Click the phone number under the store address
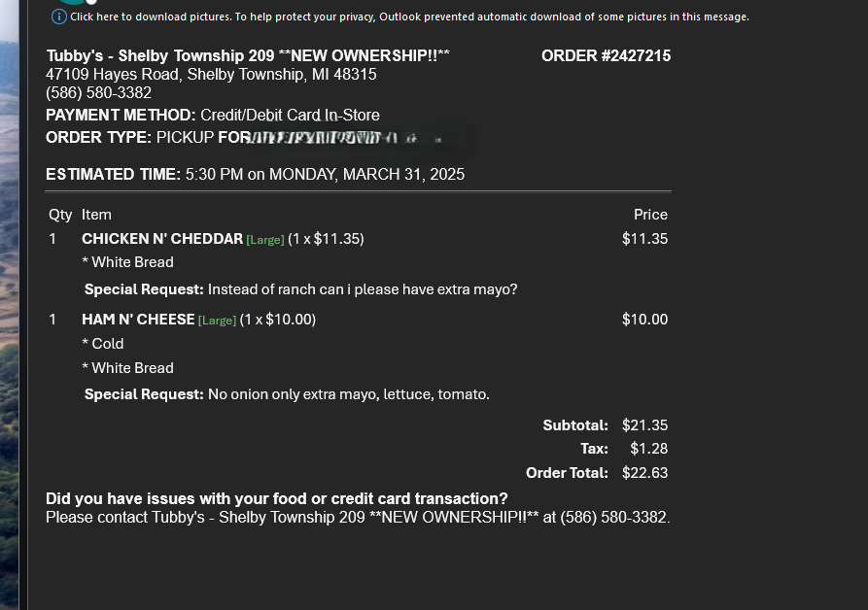 pyautogui.click(x=98, y=92)
